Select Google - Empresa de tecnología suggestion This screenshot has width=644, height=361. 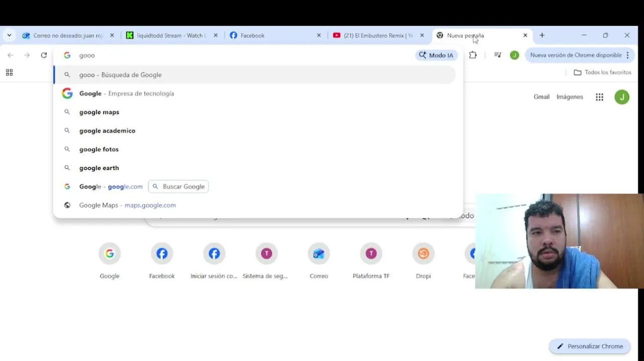pyautogui.click(x=255, y=93)
